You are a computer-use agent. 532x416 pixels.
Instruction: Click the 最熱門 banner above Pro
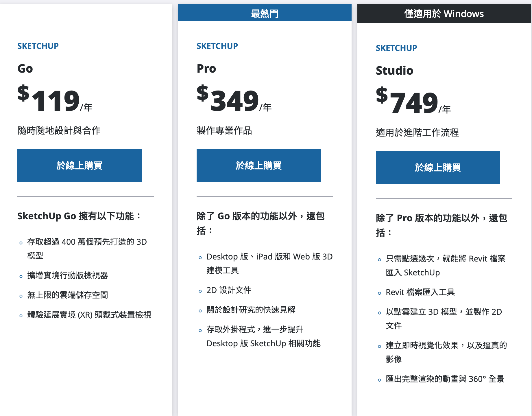265,13
